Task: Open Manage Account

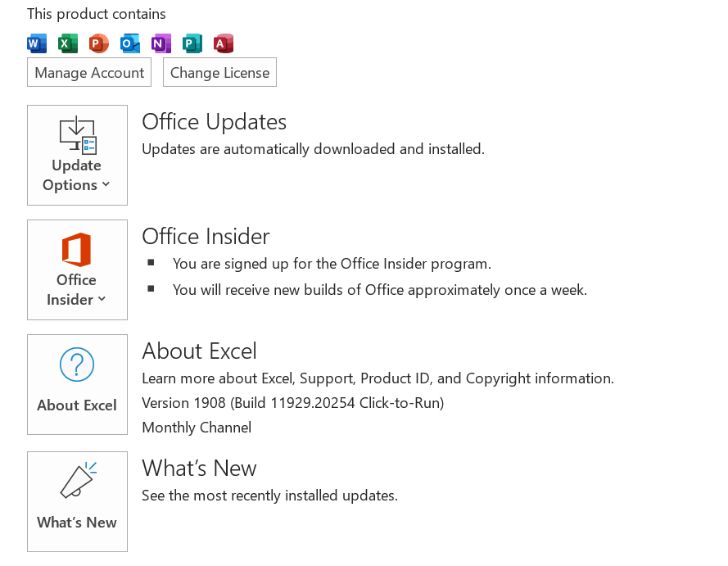Action: pos(89,72)
